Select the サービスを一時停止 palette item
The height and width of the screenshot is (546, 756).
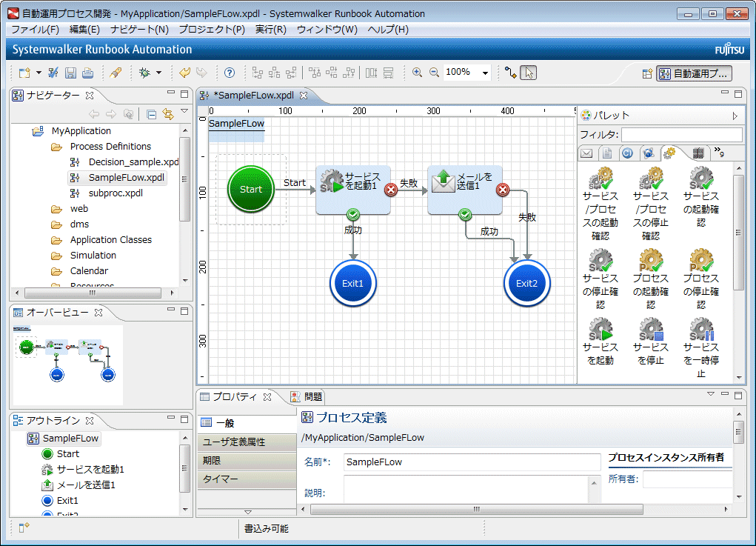pos(701,347)
